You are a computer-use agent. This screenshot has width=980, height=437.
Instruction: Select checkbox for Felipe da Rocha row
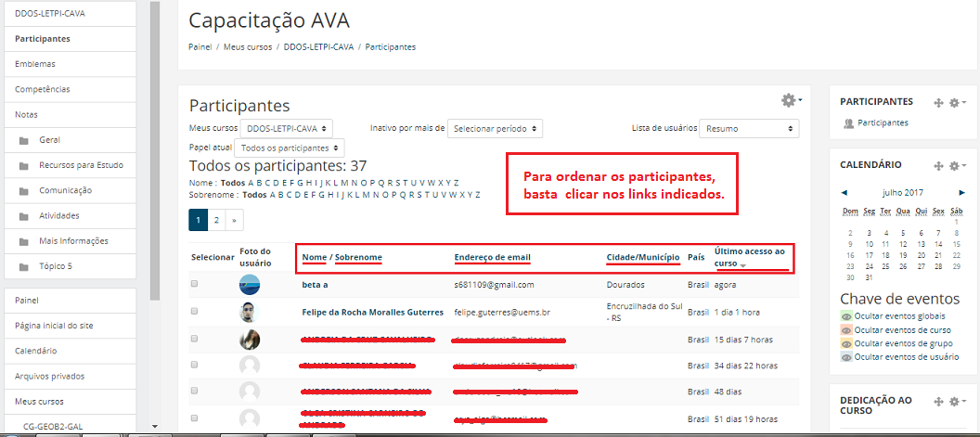coord(194,311)
